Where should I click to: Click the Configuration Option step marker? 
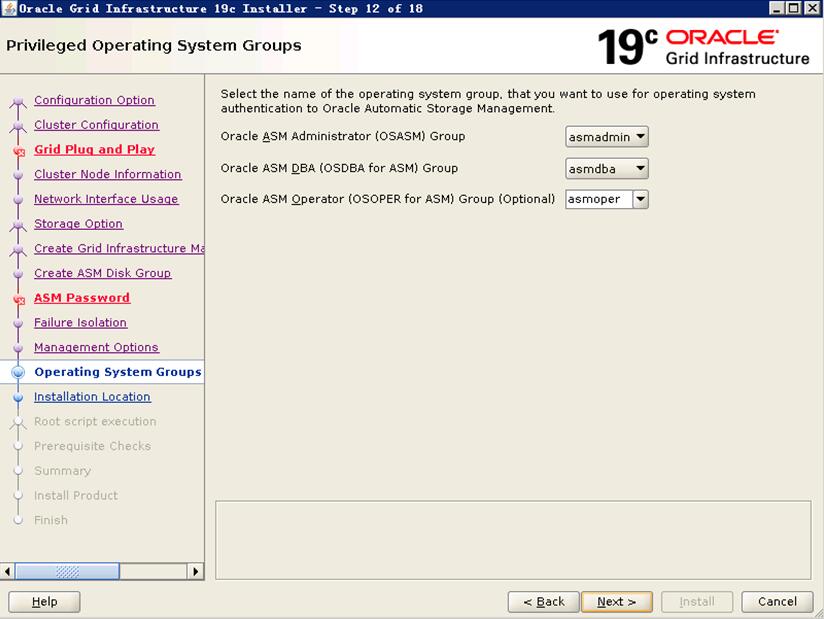18,101
